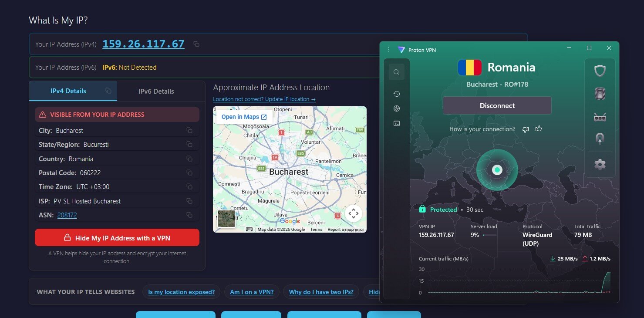Screen dimensions: 644x318
Task: Click the Bucharest label on the map
Action: click(289, 172)
